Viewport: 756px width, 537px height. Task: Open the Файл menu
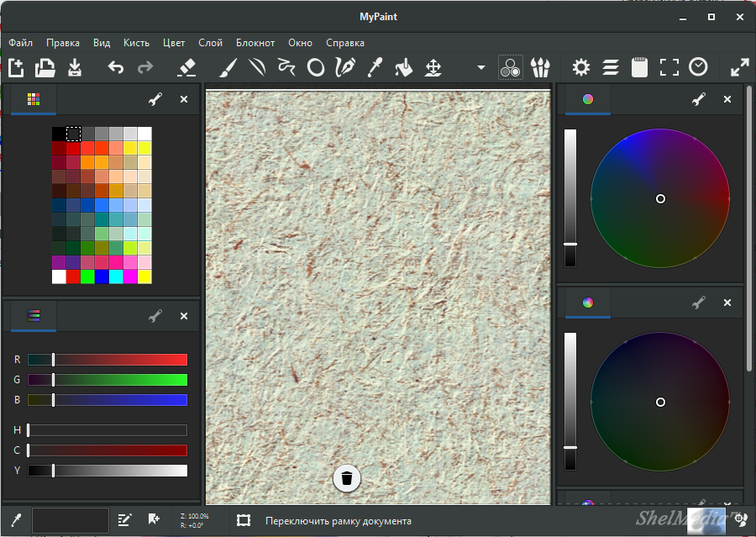tap(21, 43)
